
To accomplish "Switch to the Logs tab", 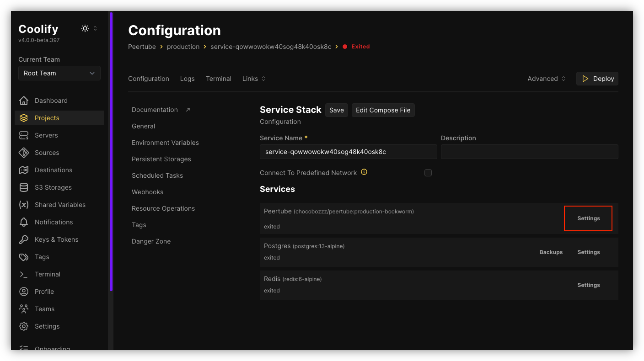I will tap(188, 79).
